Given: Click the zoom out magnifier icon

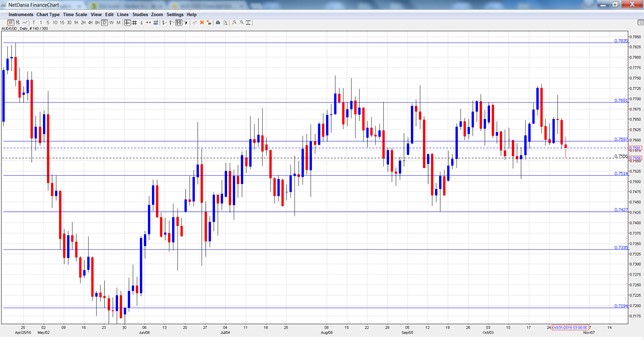Looking at the screenshot, I should point(241,22).
